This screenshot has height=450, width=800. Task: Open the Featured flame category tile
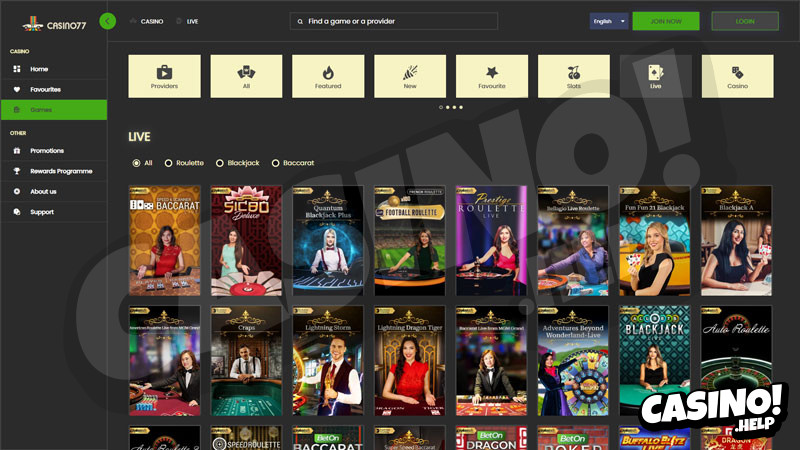(x=328, y=76)
